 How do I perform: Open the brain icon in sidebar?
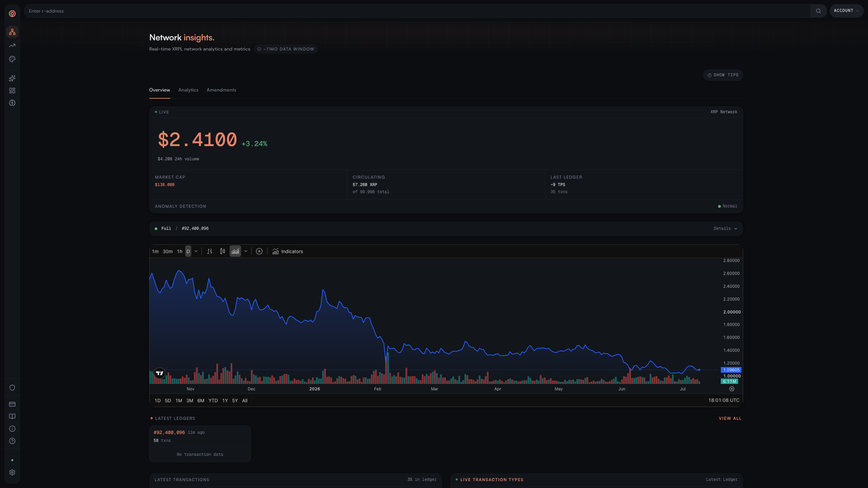[12, 103]
